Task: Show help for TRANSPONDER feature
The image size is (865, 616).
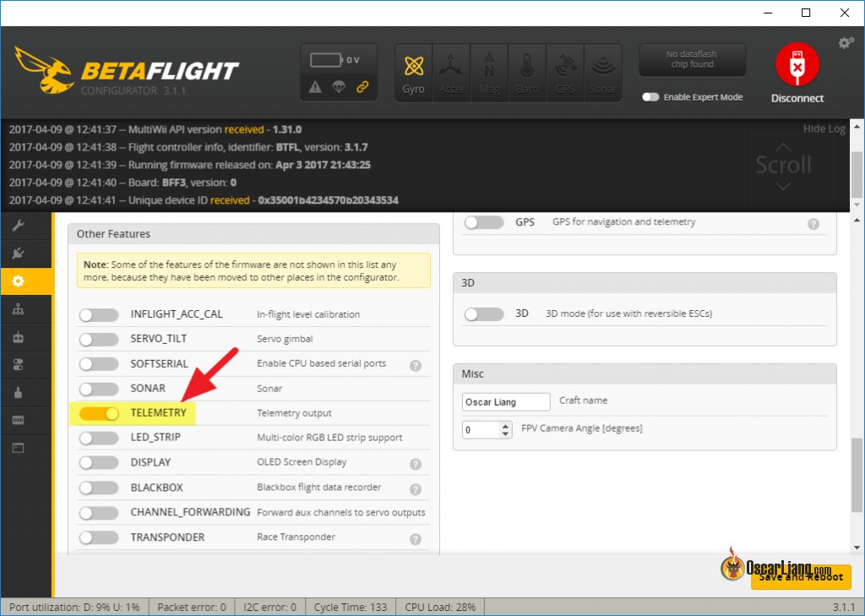Action: pyautogui.click(x=416, y=539)
